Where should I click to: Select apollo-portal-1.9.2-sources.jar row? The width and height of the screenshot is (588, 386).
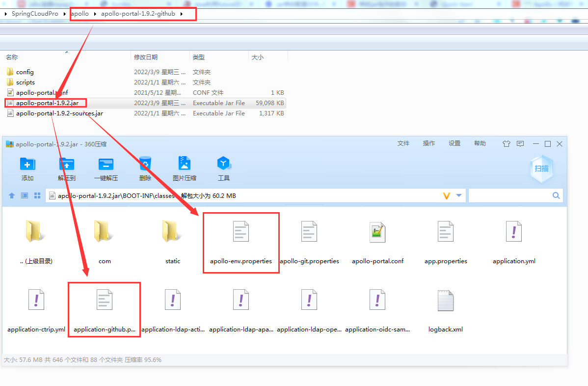pyautogui.click(x=145, y=113)
